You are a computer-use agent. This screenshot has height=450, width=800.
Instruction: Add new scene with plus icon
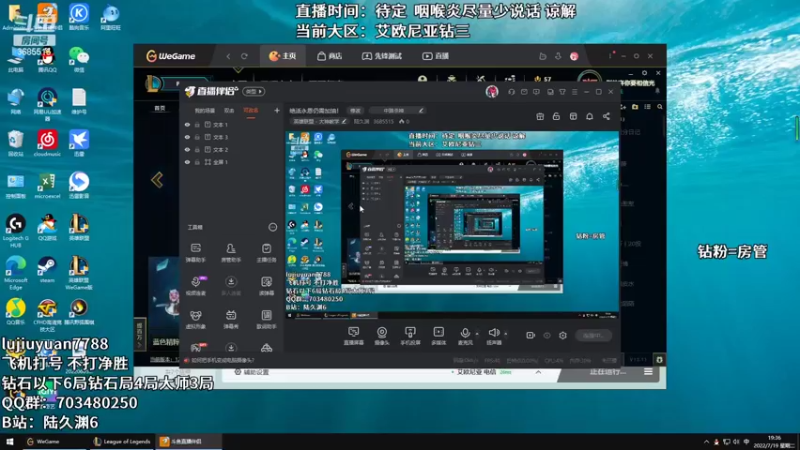tap(277, 110)
